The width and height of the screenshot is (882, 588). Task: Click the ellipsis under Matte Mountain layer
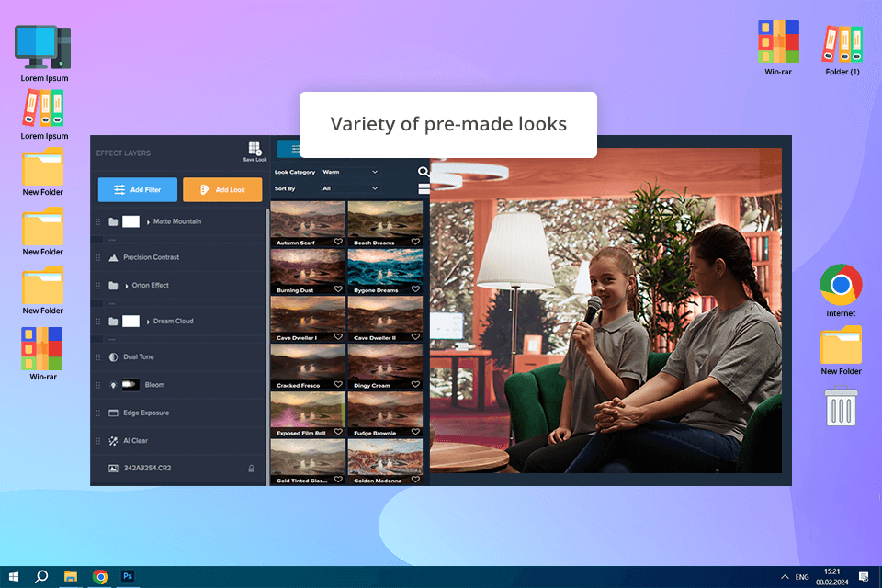point(112,240)
